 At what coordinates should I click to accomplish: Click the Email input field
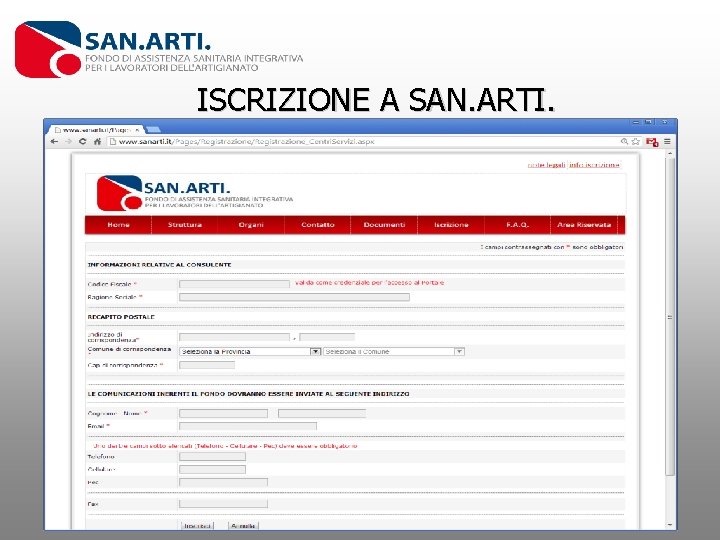click(x=248, y=426)
